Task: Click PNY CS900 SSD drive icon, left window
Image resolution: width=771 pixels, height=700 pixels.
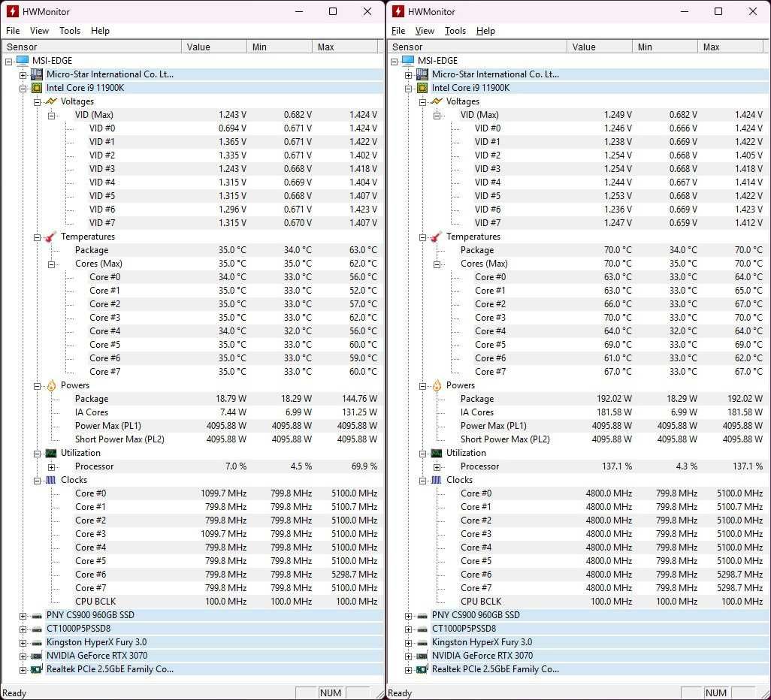Action: click(x=36, y=615)
